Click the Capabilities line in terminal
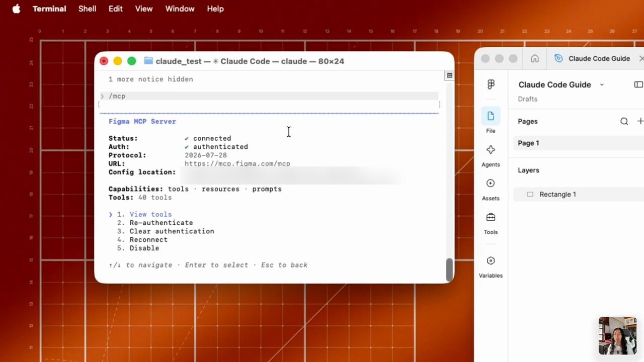 point(195,189)
